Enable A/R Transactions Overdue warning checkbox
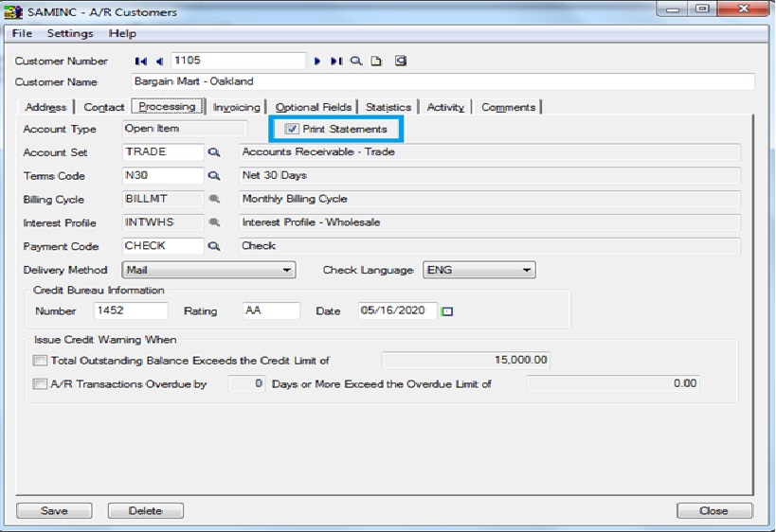 [x=40, y=384]
